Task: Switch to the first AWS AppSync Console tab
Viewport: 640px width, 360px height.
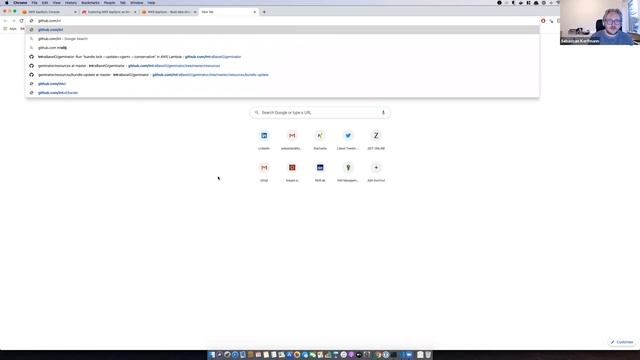Action: (48, 12)
